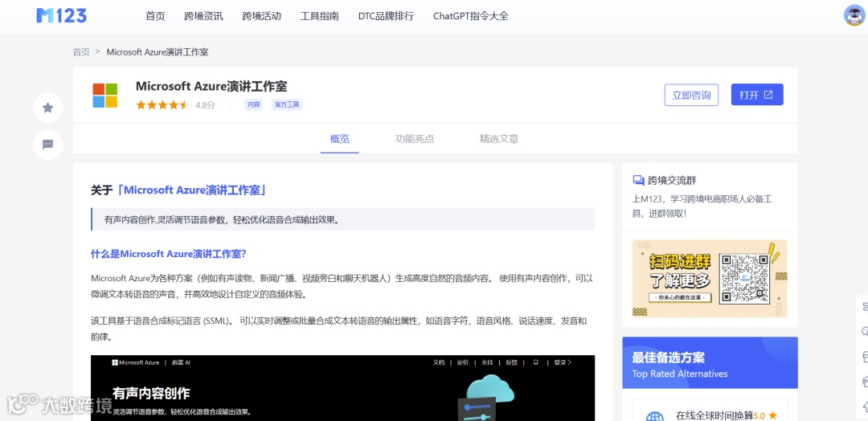Open the user avatar menu
The image size is (868, 421).
[x=854, y=15]
